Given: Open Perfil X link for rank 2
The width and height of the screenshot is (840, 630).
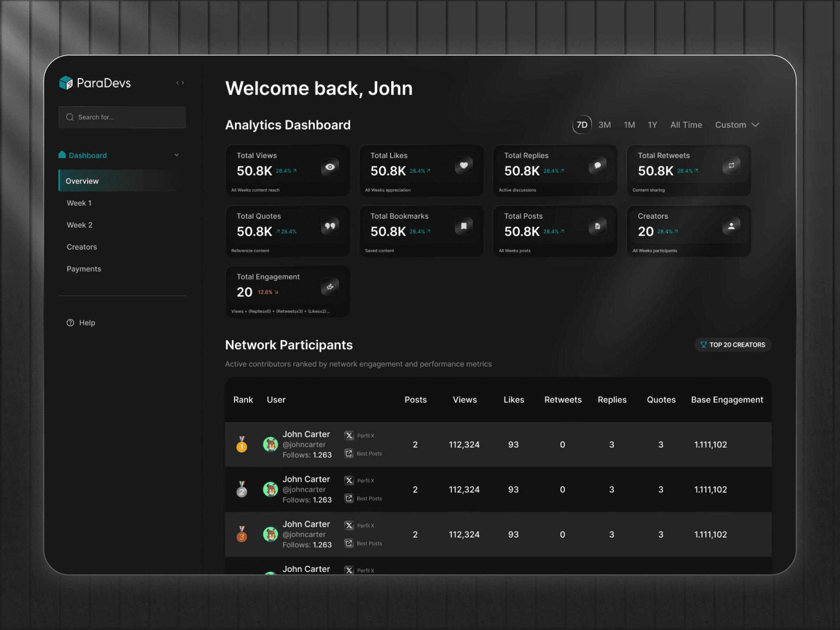Looking at the screenshot, I should pos(365,480).
